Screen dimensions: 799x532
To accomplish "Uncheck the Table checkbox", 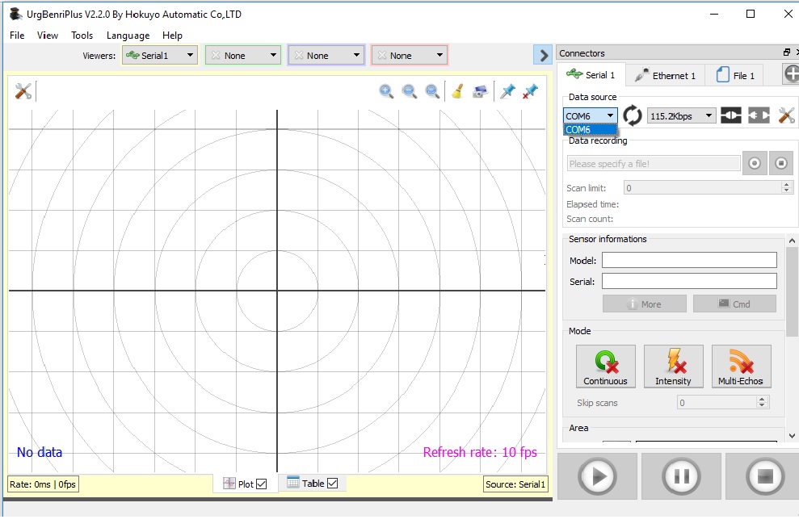I will (332, 483).
